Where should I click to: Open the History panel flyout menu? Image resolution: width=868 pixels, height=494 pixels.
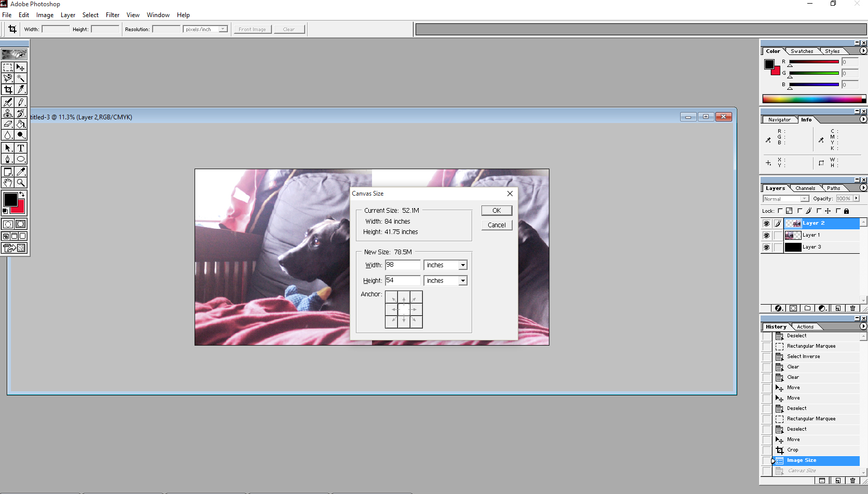tap(863, 326)
